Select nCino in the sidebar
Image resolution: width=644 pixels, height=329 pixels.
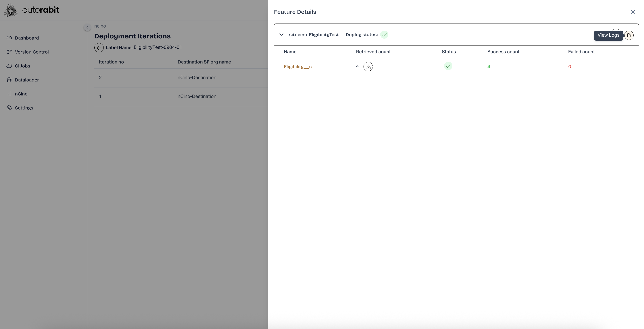pyautogui.click(x=21, y=94)
